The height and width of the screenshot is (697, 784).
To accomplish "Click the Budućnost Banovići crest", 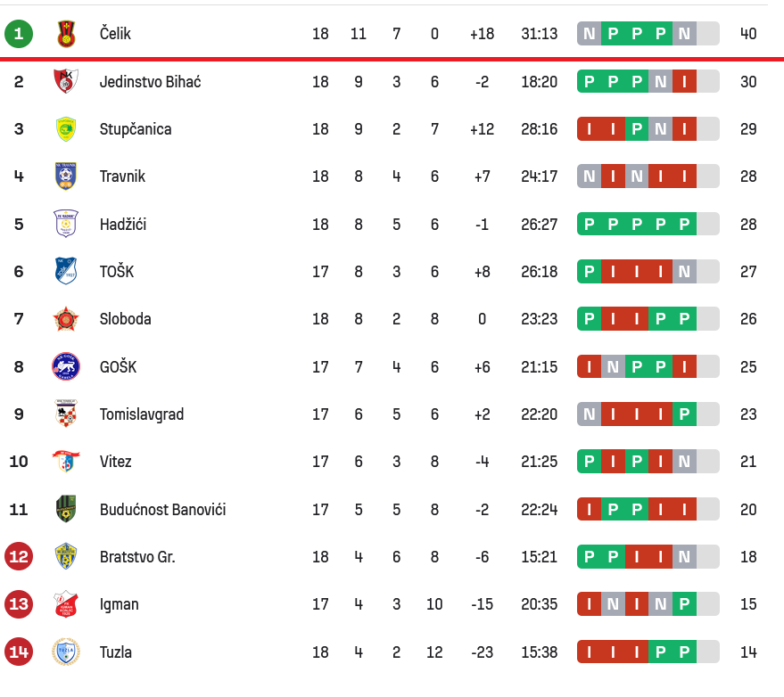I will point(66,509).
